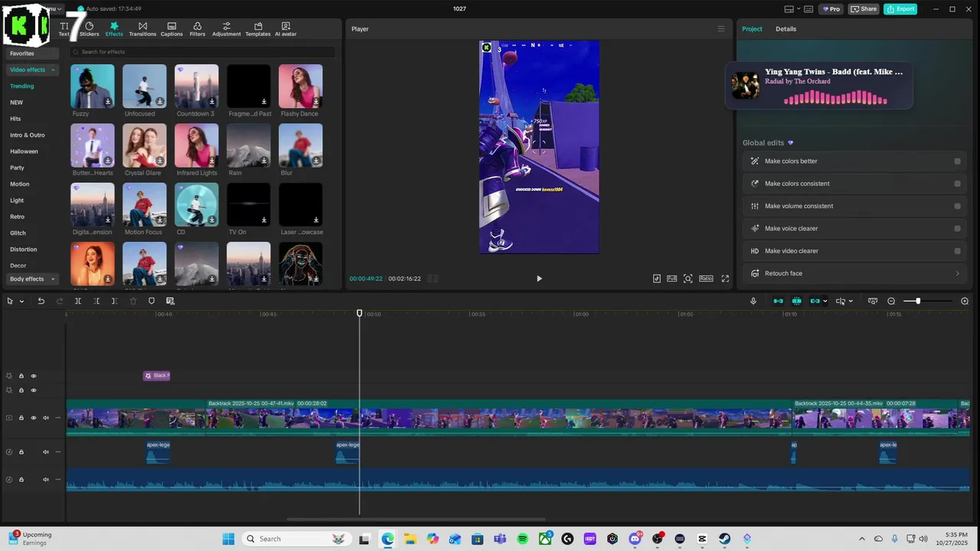
Task: Expand the Retouch face option
Action: (x=957, y=273)
